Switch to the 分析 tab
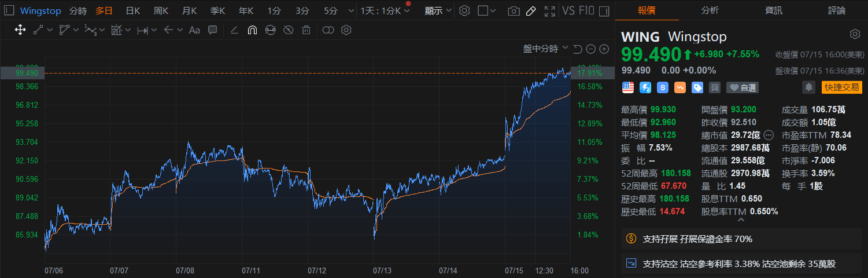The image size is (868, 278). pyautogui.click(x=710, y=10)
